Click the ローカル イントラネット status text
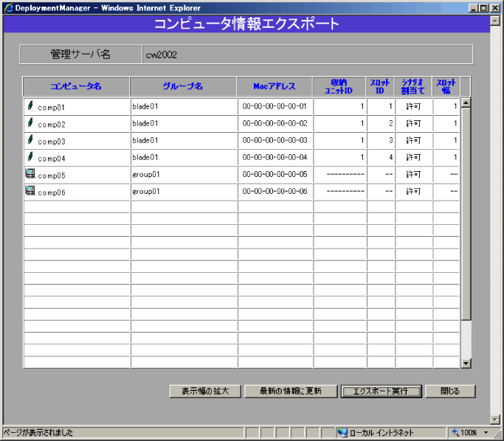 pyautogui.click(x=382, y=433)
